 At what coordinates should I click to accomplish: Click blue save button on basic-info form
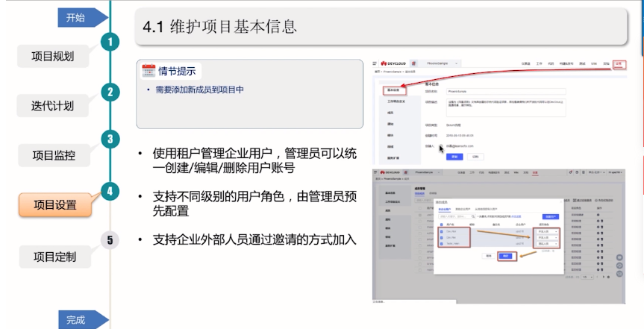pyautogui.click(x=454, y=157)
